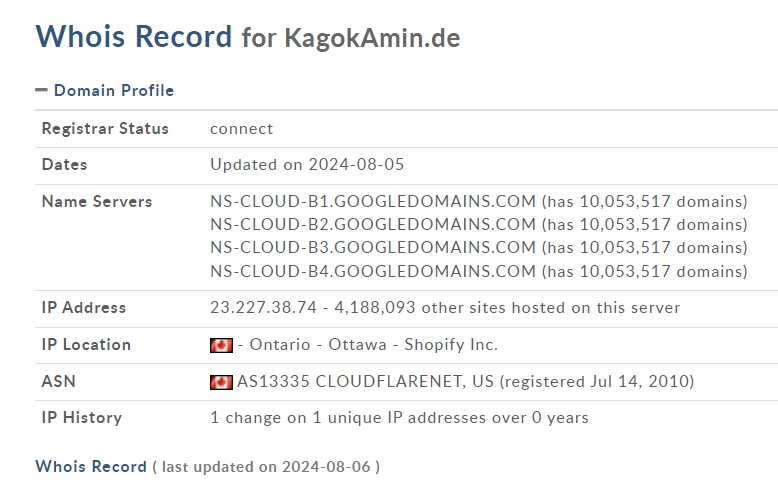
Task: Open the NS-CLOUD-B3.GOOGLEDOMAINS.COM name server
Action: coord(373,247)
